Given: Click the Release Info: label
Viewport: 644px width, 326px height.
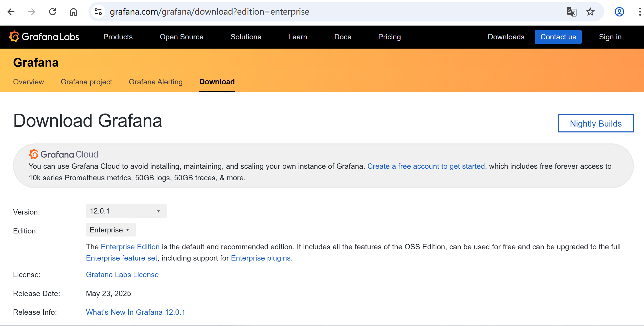Looking at the screenshot, I should (x=35, y=312).
